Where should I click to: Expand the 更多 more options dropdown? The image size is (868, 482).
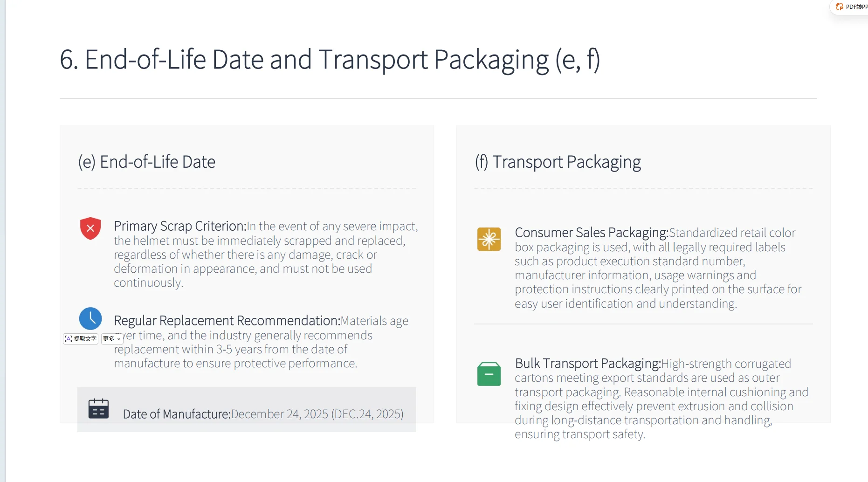(x=112, y=339)
